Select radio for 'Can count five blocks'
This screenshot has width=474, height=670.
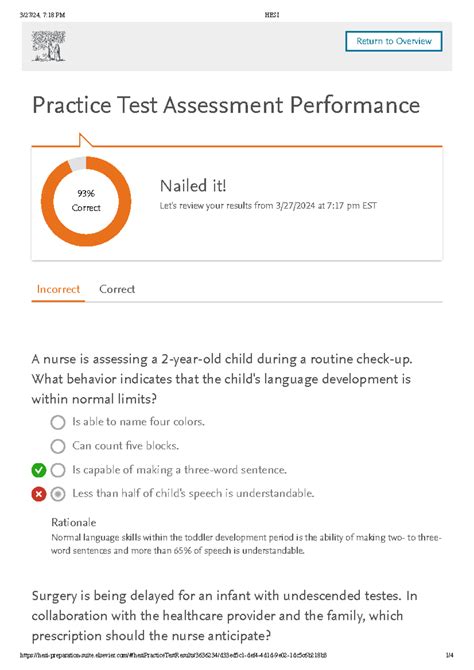(x=58, y=447)
